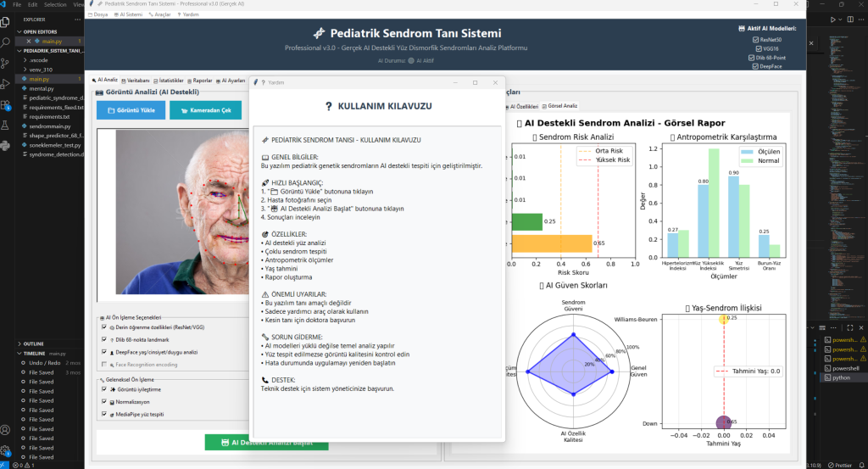
Task: Open the Search icon in activity bar
Action: click(x=6, y=40)
